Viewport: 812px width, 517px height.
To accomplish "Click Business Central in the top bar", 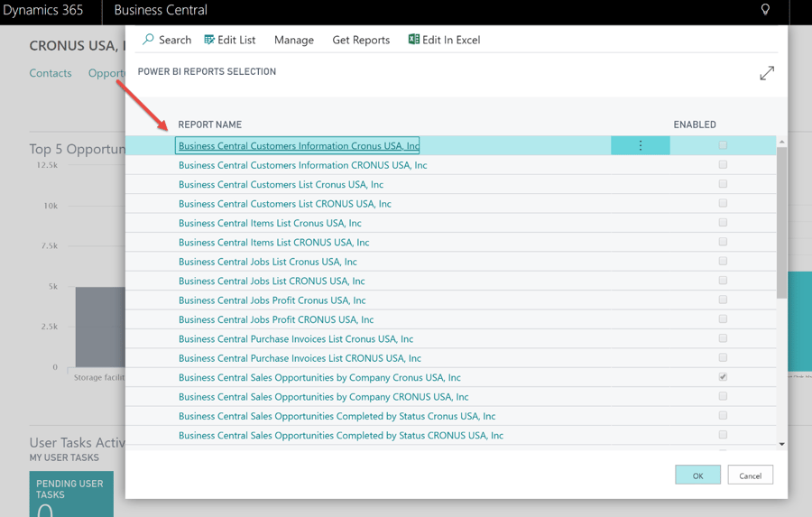I will tap(161, 10).
